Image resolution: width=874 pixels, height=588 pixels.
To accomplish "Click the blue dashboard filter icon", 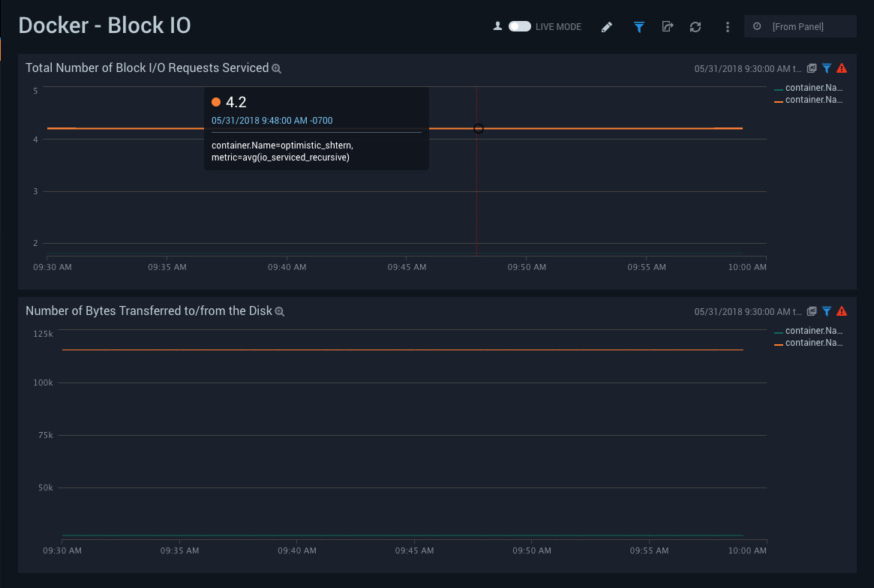I will pyautogui.click(x=638, y=26).
